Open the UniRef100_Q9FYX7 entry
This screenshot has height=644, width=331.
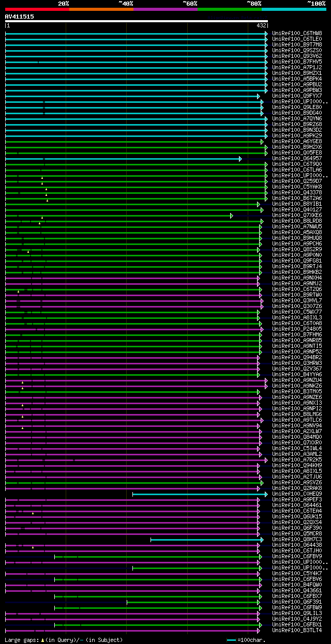click(x=297, y=96)
